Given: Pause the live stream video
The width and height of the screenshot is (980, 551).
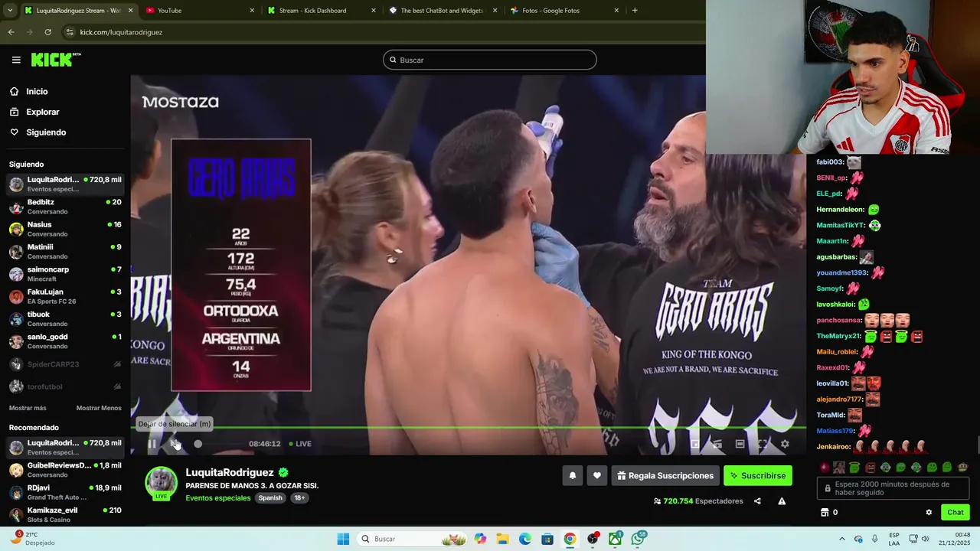Looking at the screenshot, I should (x=152, y=444).
